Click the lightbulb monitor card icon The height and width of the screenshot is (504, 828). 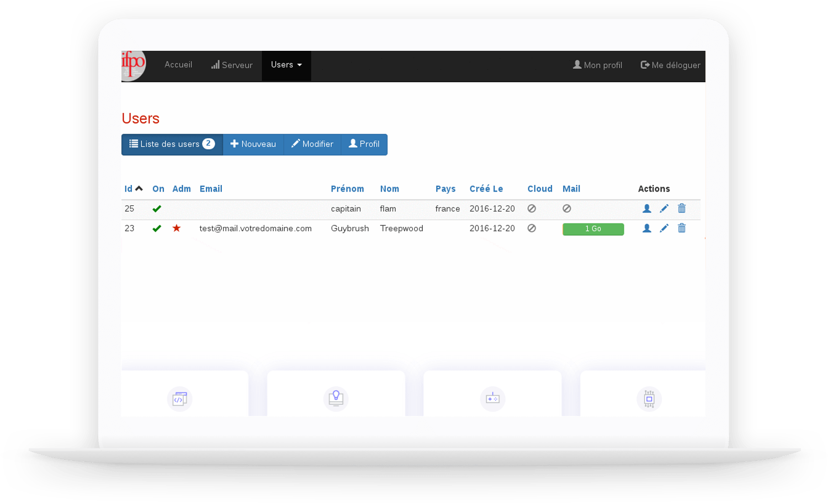click(x=336, y=399)
